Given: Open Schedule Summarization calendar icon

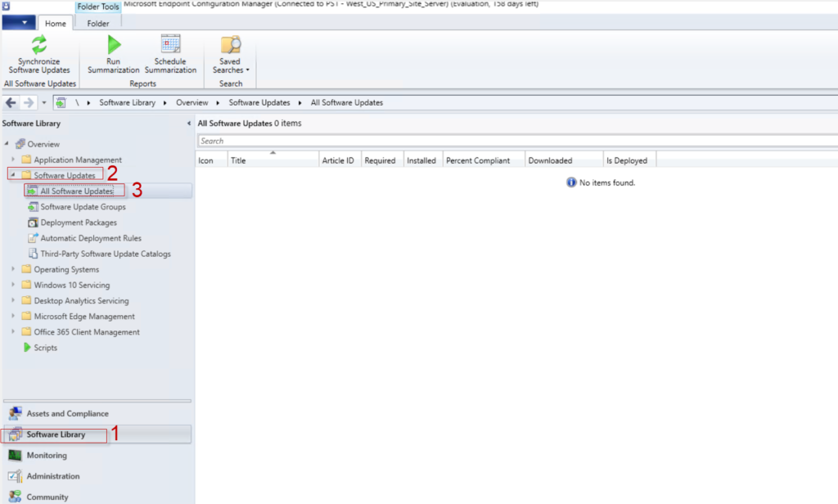Looking at the screenshot, I should [x=170, y=44].
